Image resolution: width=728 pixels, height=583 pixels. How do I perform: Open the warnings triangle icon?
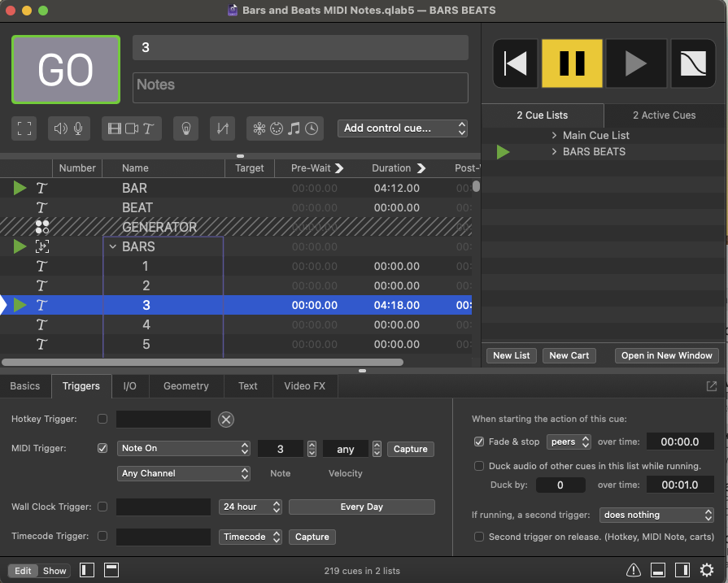tap(634, 570)
